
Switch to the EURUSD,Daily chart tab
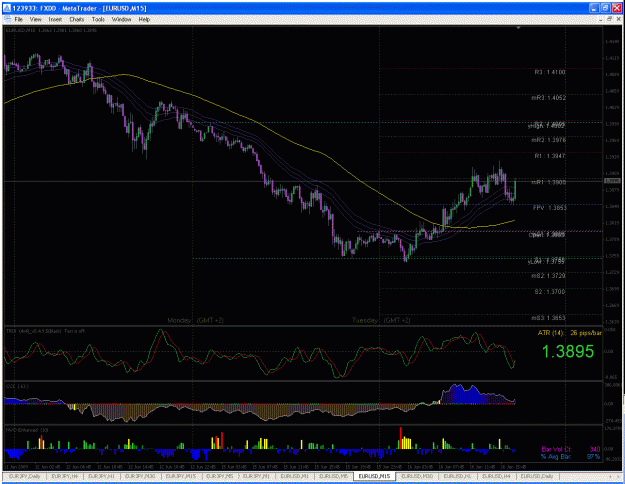(x=537, y=476)
